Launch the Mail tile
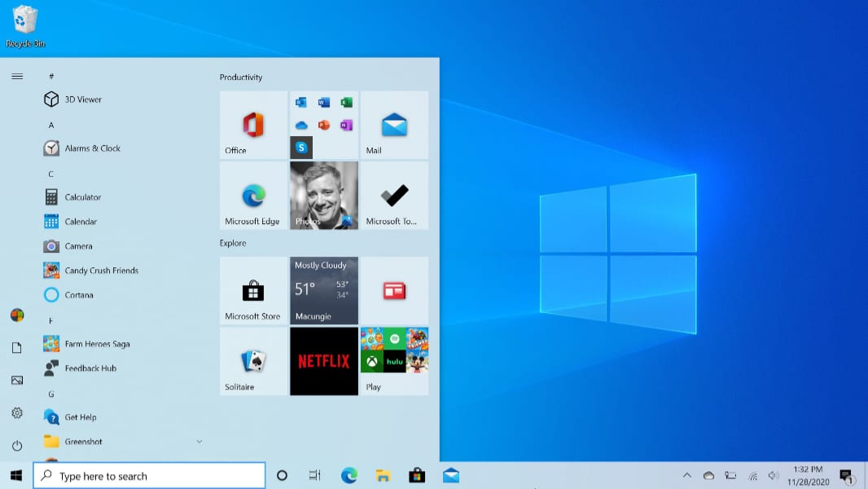 pyautogui.click(x=394, y=125)
